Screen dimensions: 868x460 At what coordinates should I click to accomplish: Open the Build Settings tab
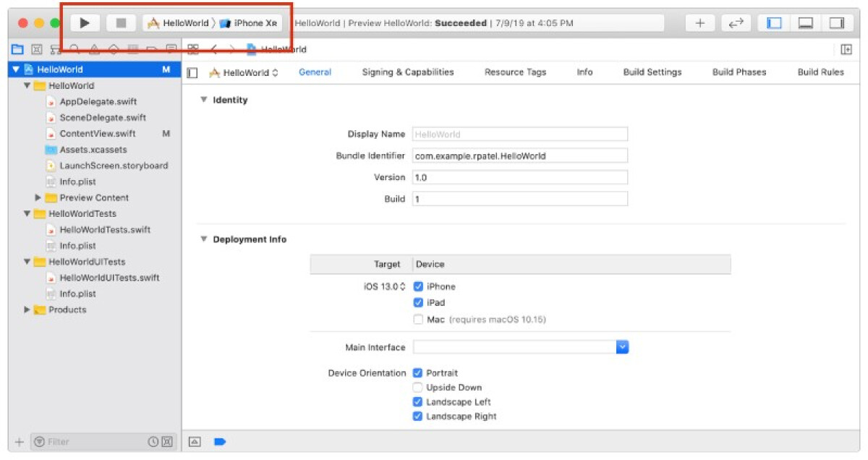coord(652,72)
